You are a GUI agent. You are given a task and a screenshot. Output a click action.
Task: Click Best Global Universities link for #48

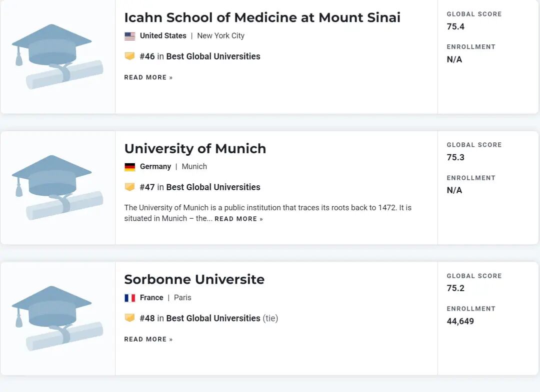point(213,318)
